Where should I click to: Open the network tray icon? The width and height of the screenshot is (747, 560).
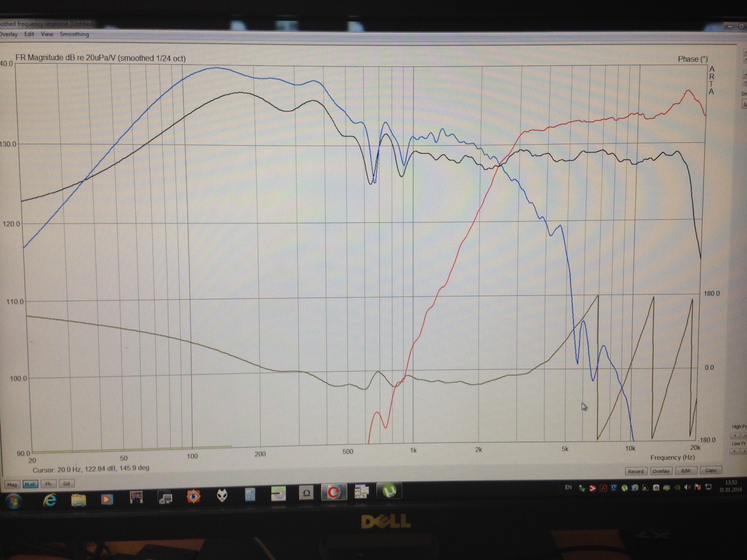pos(708,487)
